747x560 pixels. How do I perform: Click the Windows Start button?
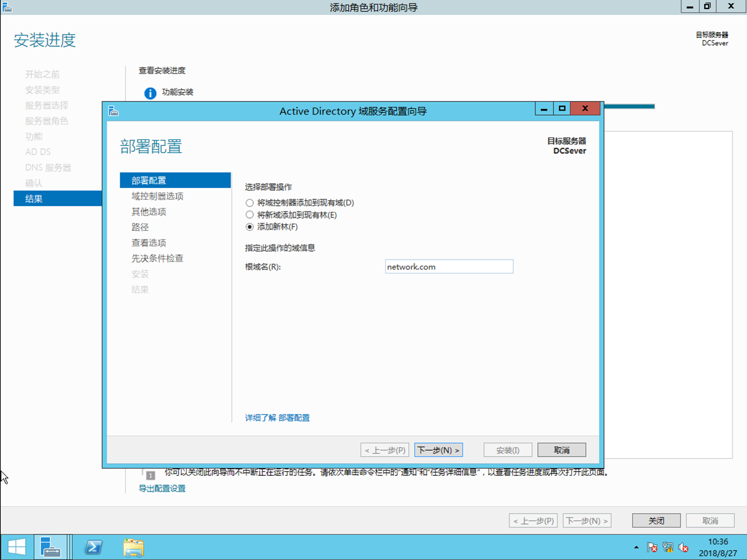[17, 547]
